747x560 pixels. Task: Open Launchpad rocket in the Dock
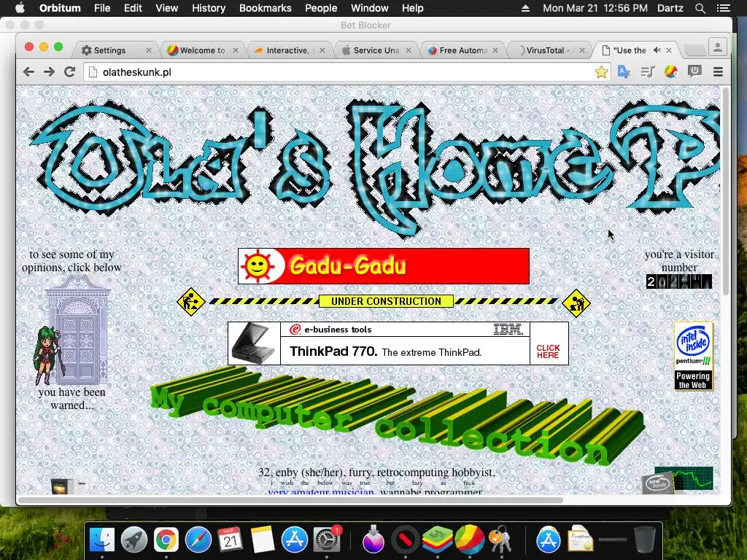[x=134, y=540]
